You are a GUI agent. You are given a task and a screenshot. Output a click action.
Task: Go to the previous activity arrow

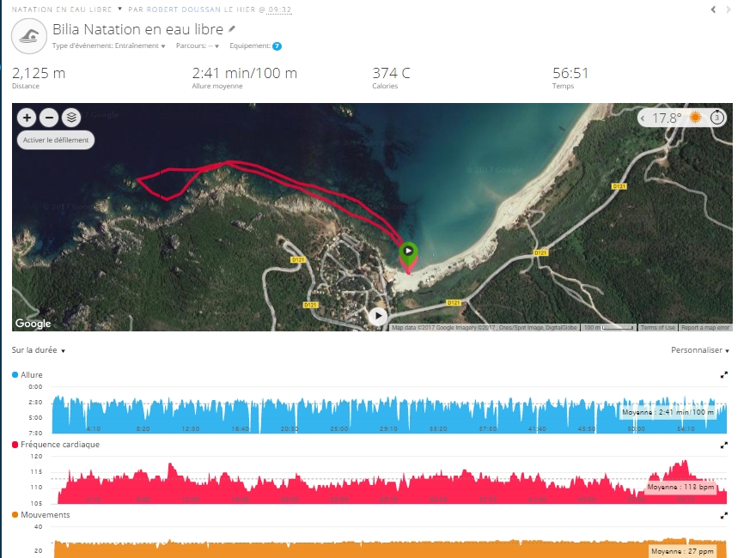coord(713,9)
